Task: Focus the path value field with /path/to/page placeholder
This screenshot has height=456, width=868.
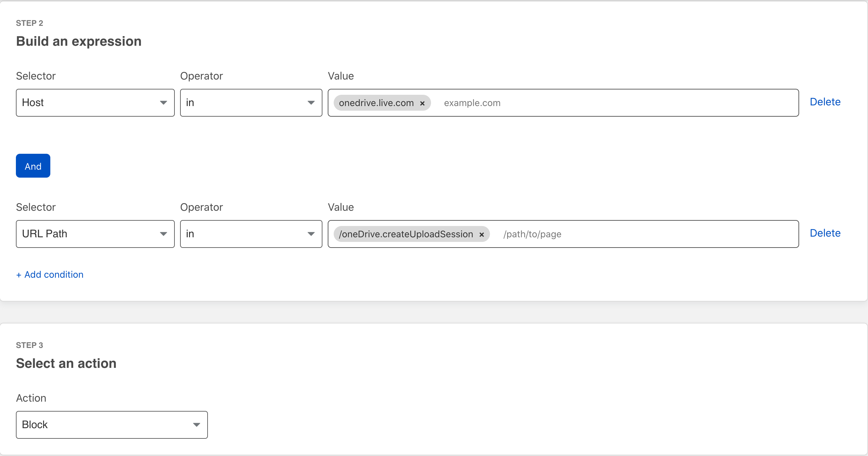Action: pyautogui.click(x=640, y=234)
